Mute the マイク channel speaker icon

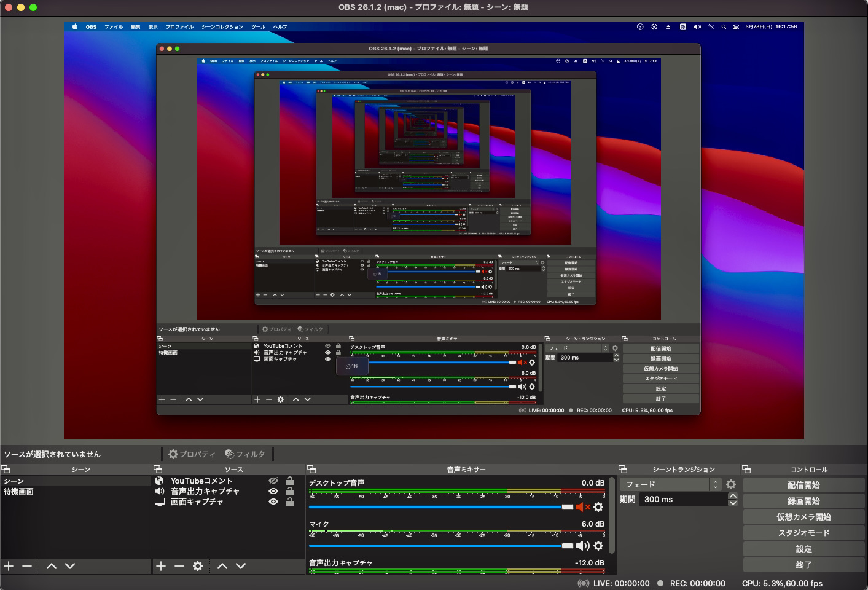point(583,546)
